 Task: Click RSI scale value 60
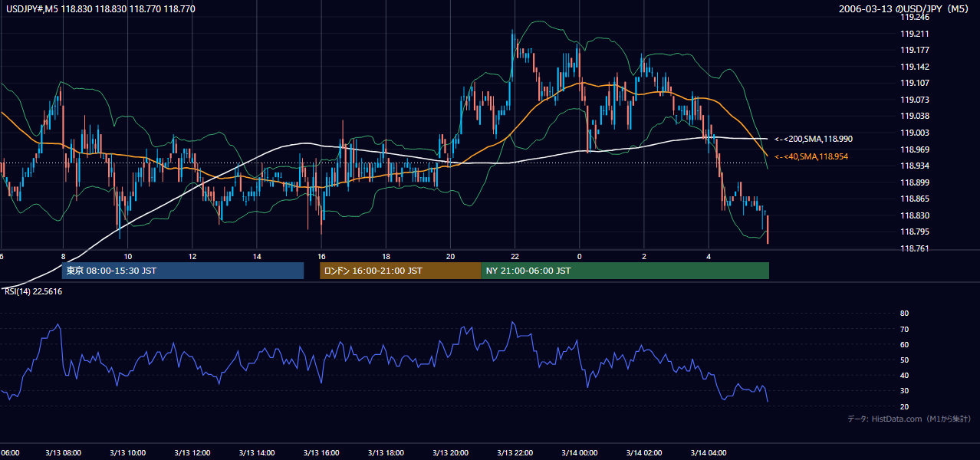(904, 344)
